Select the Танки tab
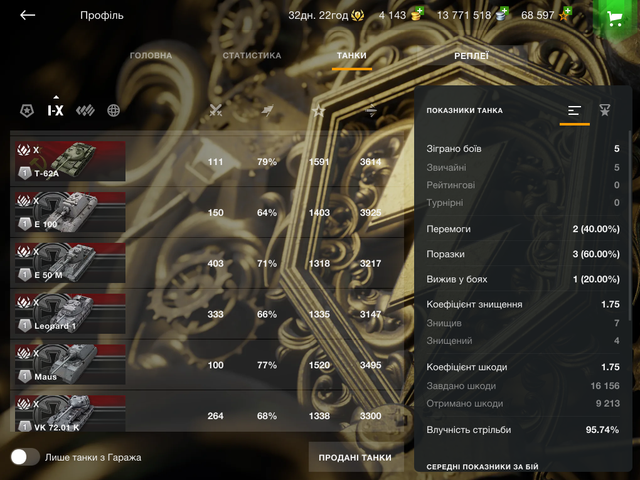The image size is (640, 480). tap(351, 56)
